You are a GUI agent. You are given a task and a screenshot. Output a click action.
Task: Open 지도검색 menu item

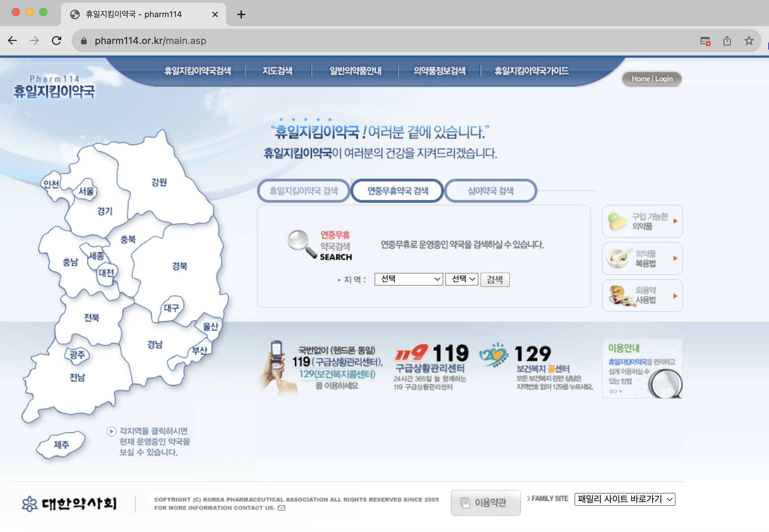pos(277,71)
